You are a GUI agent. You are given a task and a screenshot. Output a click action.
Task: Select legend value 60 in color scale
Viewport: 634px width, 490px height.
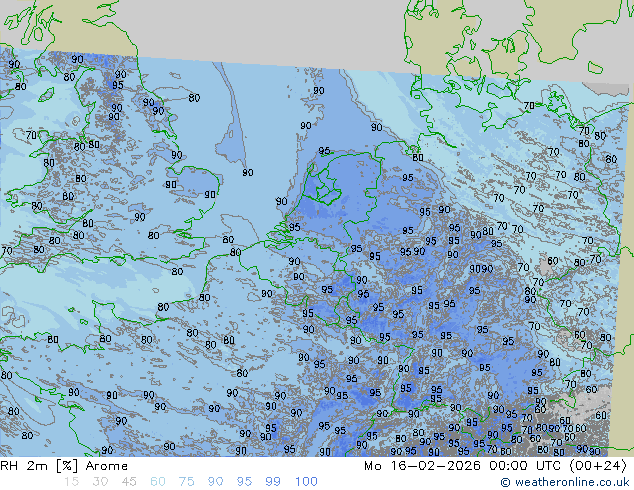(158, 482)
